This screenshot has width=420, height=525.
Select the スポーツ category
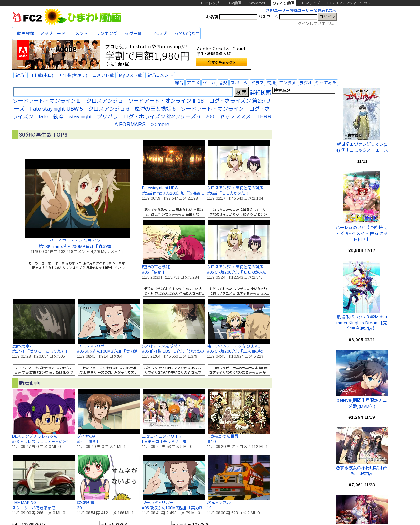point(239,83)
